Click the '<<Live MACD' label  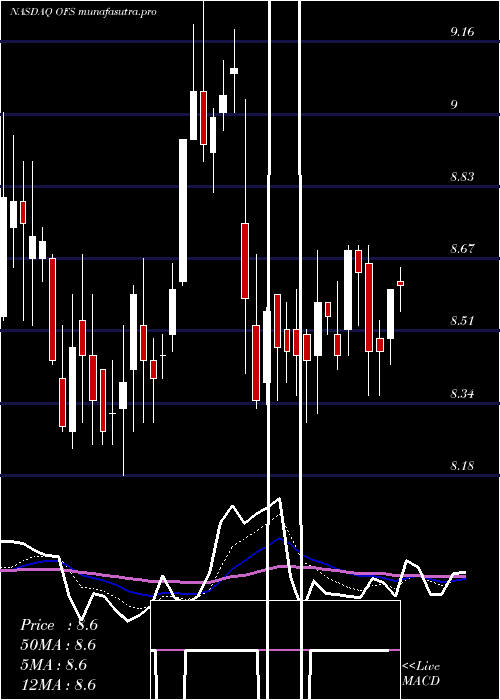click(x=421, y=673)
